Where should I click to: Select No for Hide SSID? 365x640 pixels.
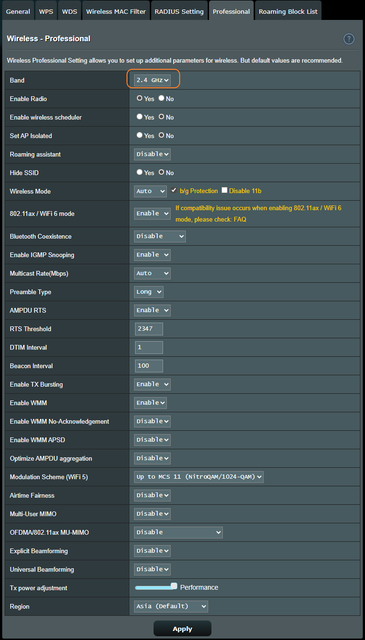tap(161, 173)
